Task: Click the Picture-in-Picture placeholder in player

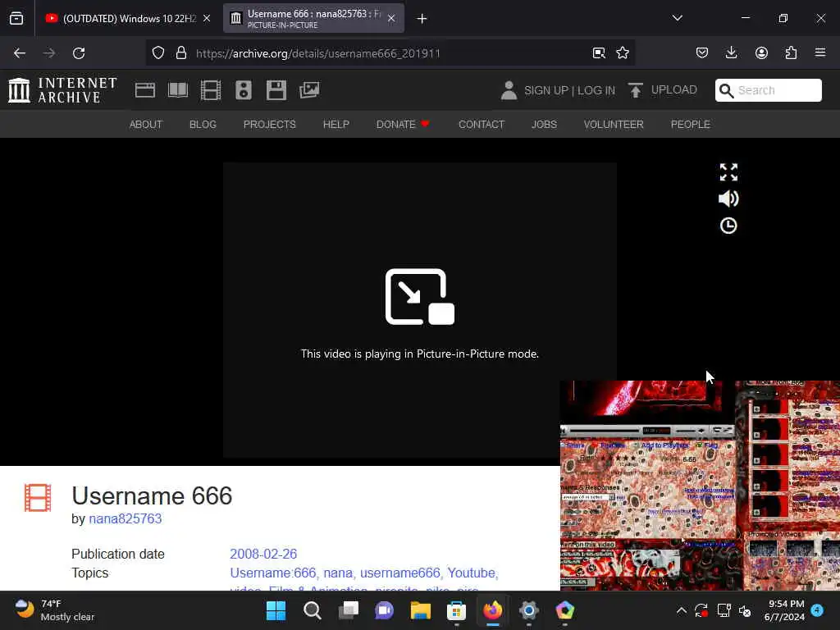Action: pyautogui.click(x=419, y=310)
